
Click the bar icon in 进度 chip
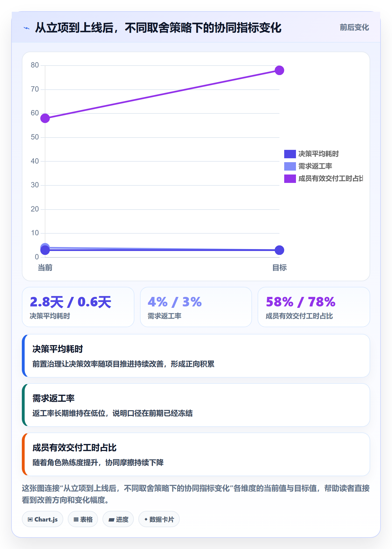(111, 520)
